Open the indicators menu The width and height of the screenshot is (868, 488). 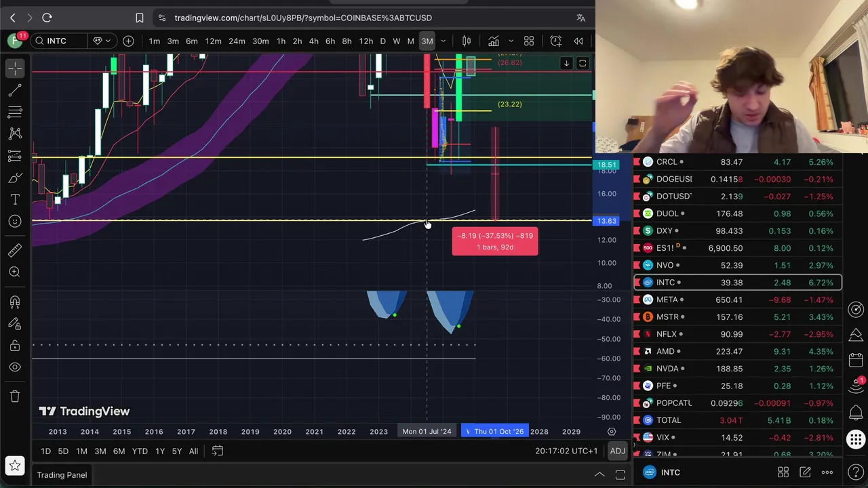click(494, 41)
